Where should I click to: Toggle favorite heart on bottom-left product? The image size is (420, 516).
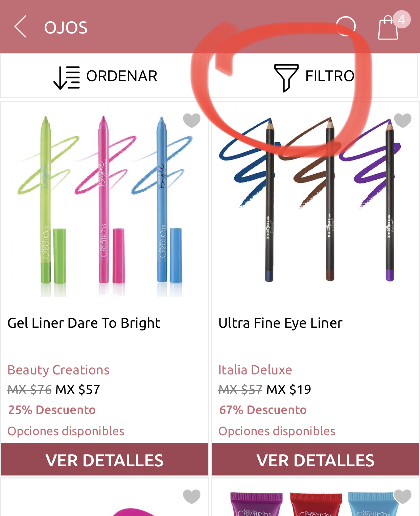[x=192, y=496]
